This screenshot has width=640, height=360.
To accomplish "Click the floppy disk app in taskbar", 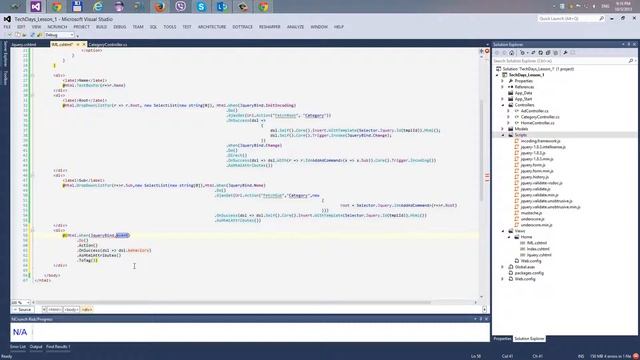I will click(77, 6).
